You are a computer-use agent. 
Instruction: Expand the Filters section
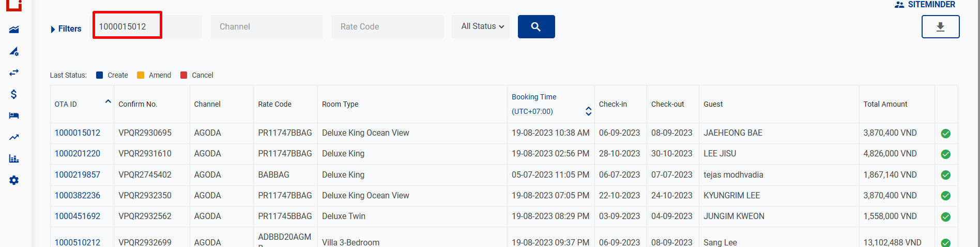[66, 29]
